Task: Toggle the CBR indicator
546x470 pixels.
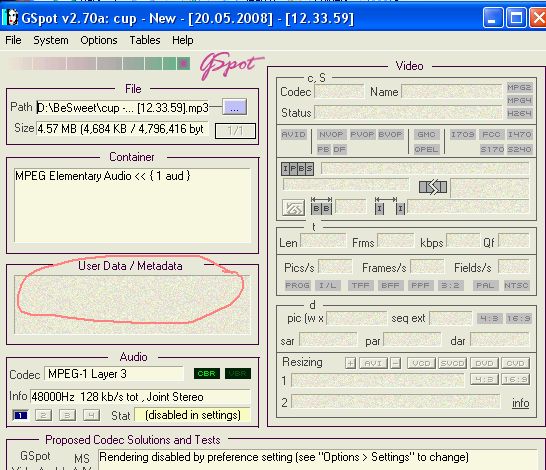Action: (x=207, y=374)
